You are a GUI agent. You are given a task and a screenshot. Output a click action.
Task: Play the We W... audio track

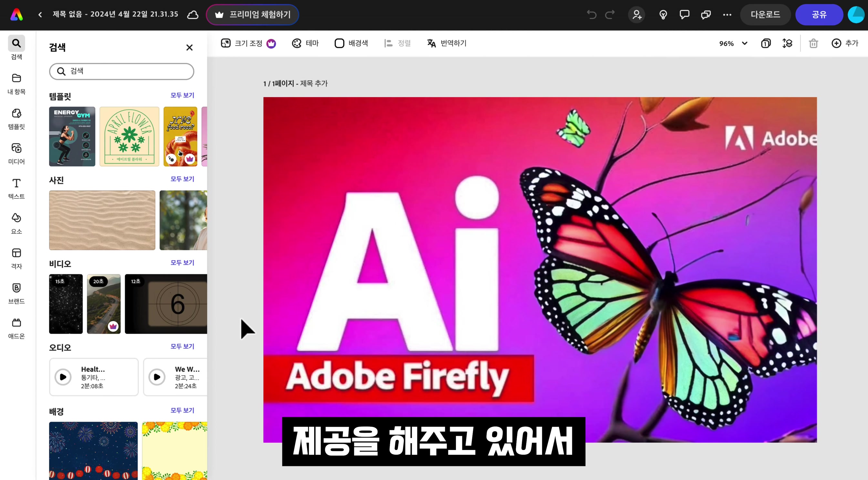coord(157,377)
